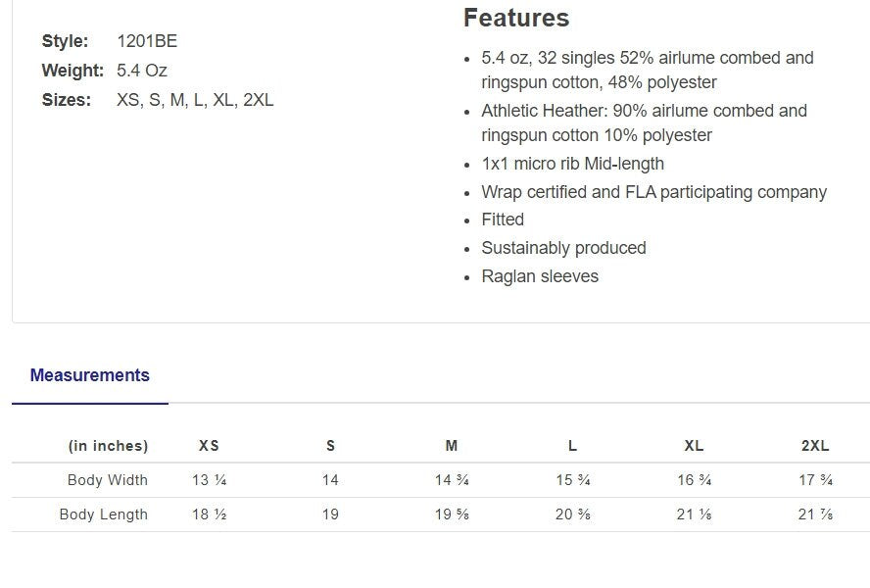The width and height of the screenshot is (870, 588).
Task: Click the "Sustainably produced" feature item
Action: (x=563, y=248)
